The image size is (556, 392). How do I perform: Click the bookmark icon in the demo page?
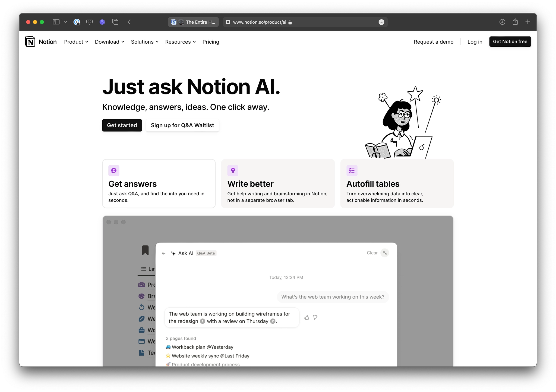[x=146, y=250]
